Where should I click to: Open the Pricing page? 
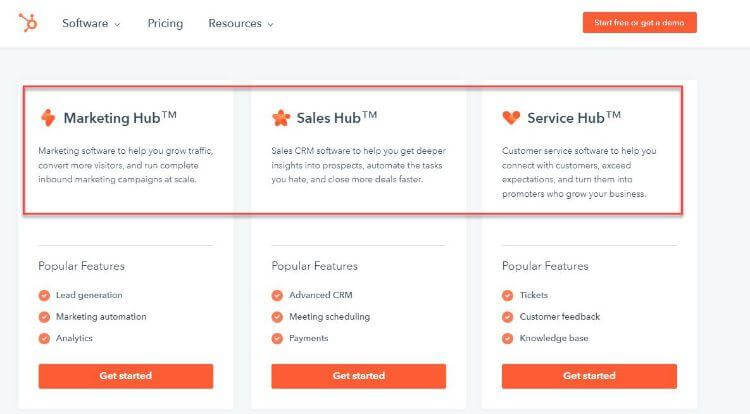[x=165, y=23]
